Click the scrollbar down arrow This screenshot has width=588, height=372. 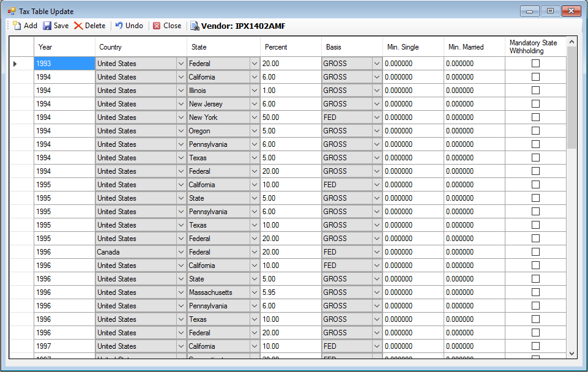tap(571, 353)
